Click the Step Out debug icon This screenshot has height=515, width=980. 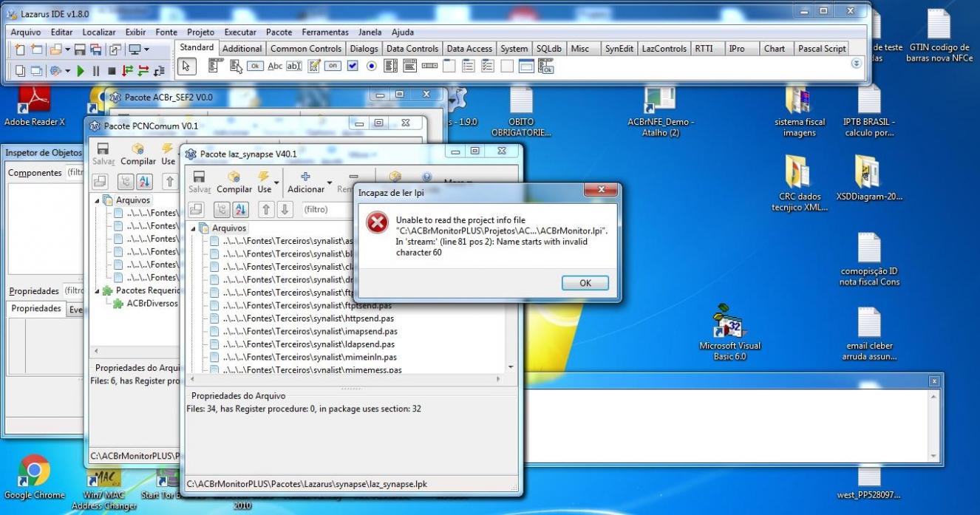pyautogui.click(x=159, y=71)
